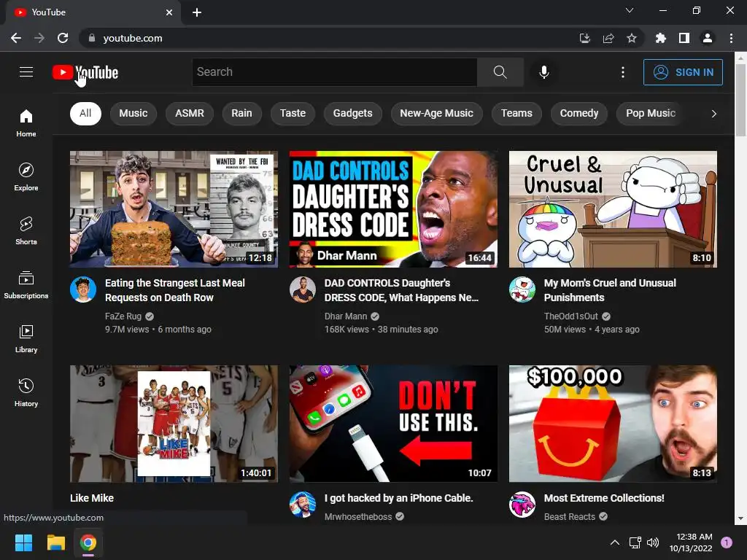Open the 'Like Mike' title link
The width and height of the screenshot is (747, 560).
click(x=92, y=498)
